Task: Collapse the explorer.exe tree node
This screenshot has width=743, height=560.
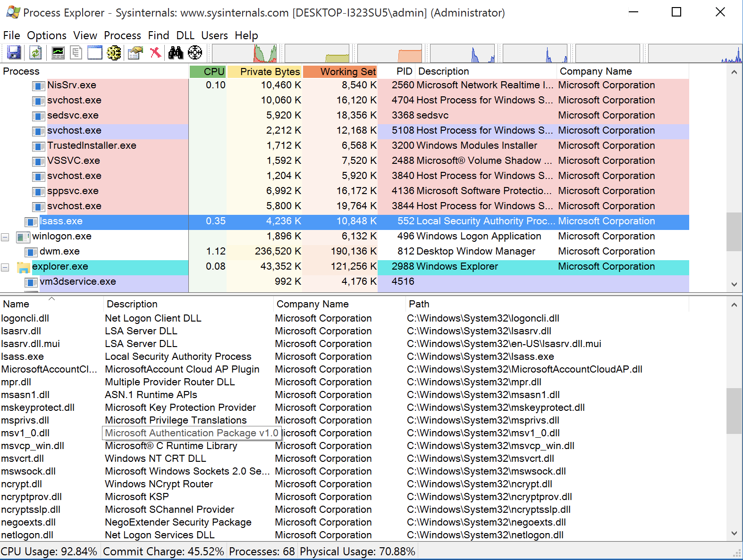Action: tap(5, 267)
